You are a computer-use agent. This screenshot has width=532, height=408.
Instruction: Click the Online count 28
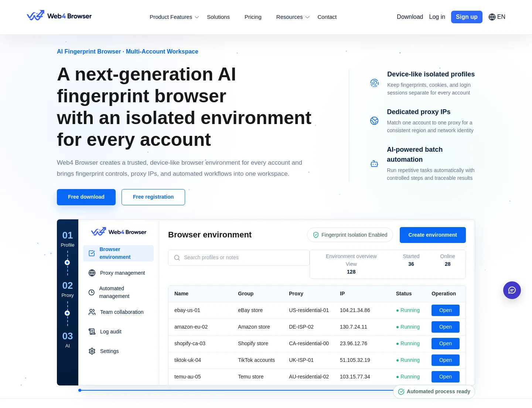(x=448, y=264)
